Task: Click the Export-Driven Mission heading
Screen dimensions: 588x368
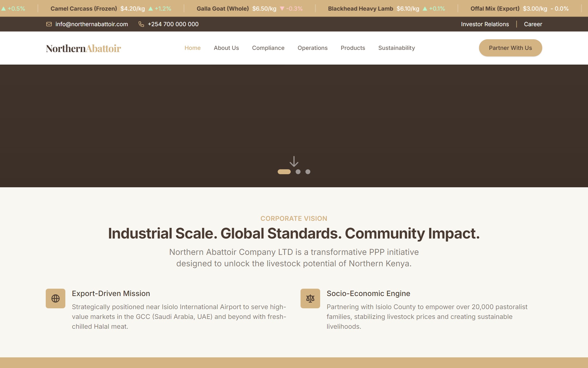Action: pyautogui.click(x=111, y=294)
